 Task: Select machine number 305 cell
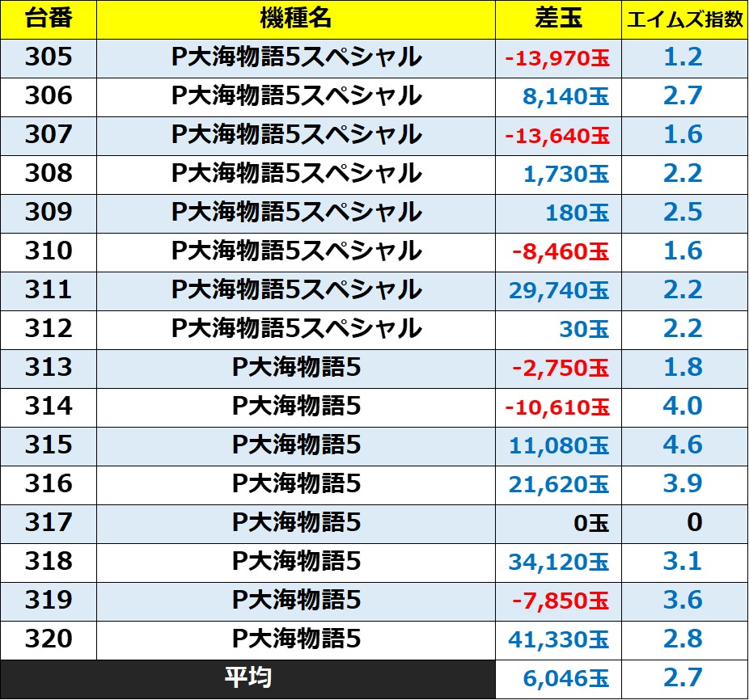click(49, 57)
